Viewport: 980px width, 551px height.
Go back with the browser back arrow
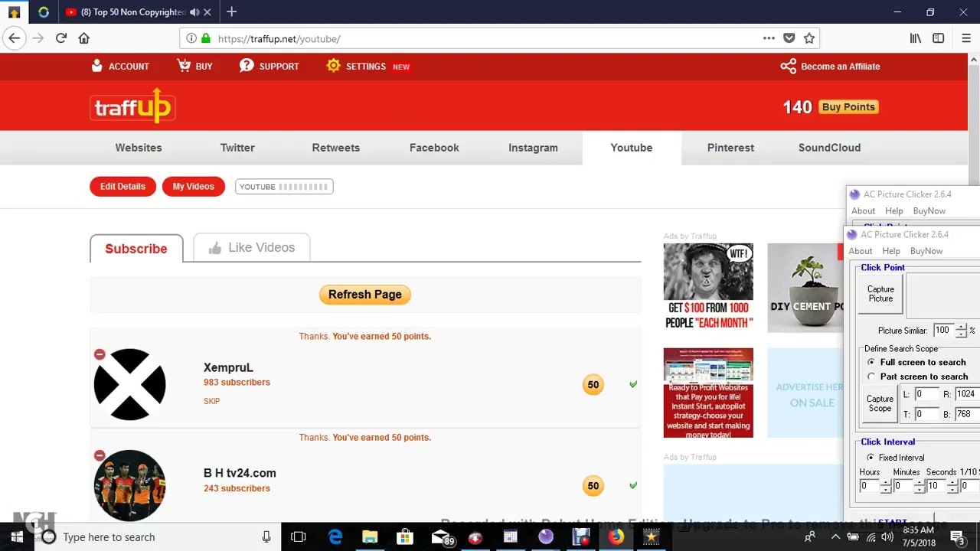14,38
